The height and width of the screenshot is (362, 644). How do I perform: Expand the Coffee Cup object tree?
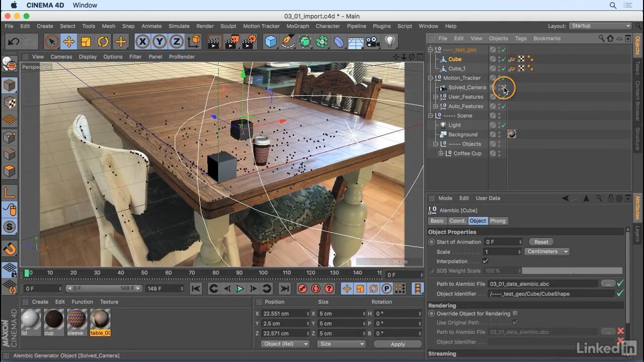[441, 153]
